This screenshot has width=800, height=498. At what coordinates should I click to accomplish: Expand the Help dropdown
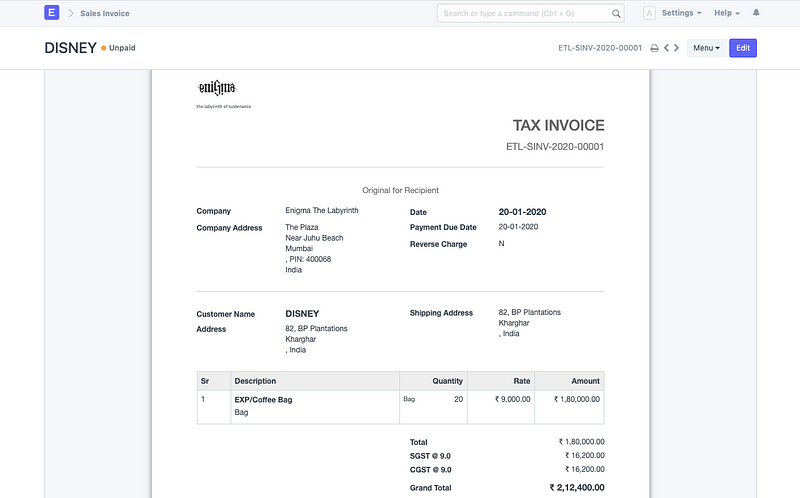pos(727,14)
